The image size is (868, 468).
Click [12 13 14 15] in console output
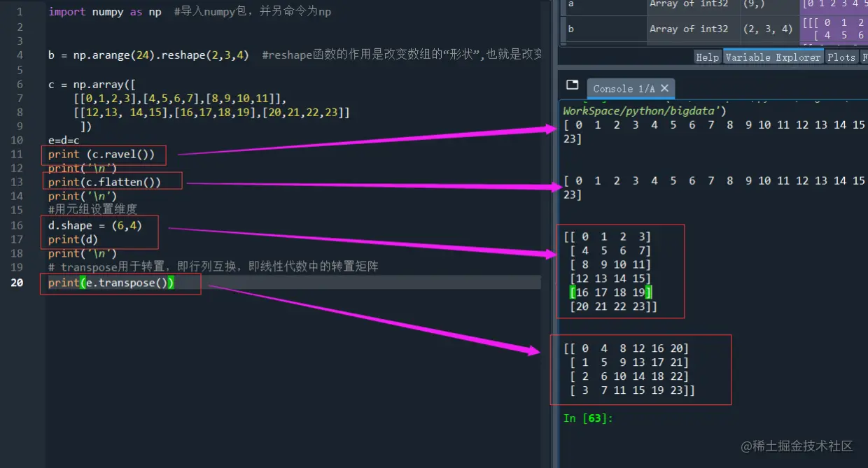(x=611, y=278)
